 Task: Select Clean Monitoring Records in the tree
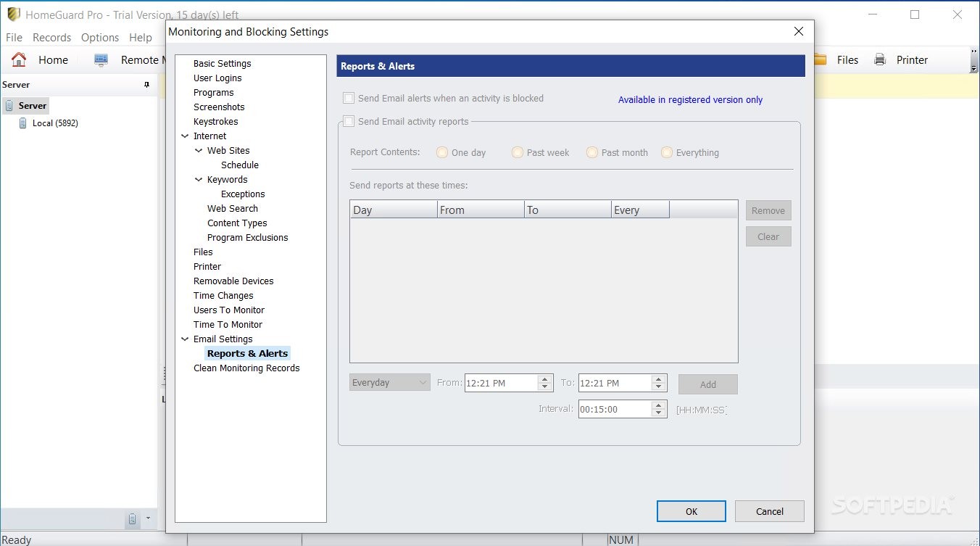[246, 368]
